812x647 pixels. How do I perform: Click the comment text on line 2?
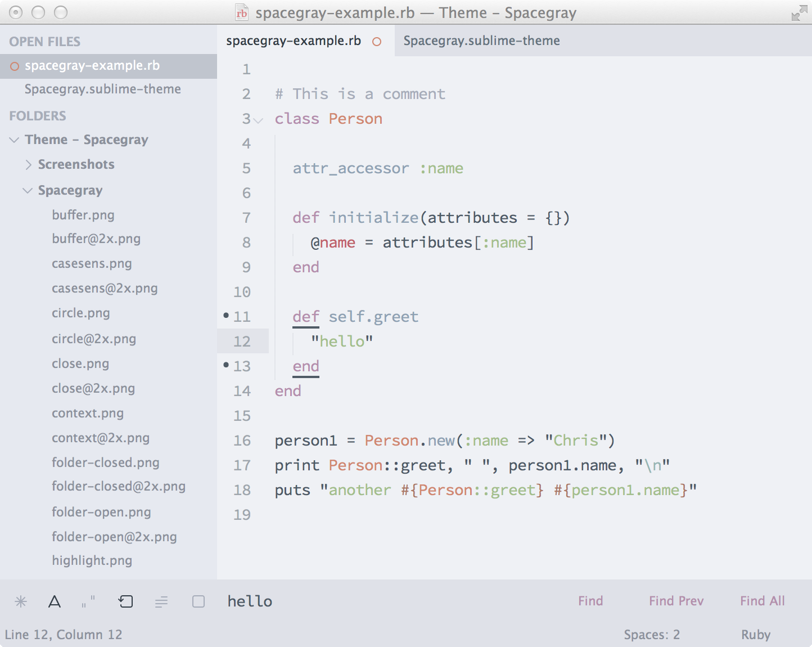click(x=360, y=94)
